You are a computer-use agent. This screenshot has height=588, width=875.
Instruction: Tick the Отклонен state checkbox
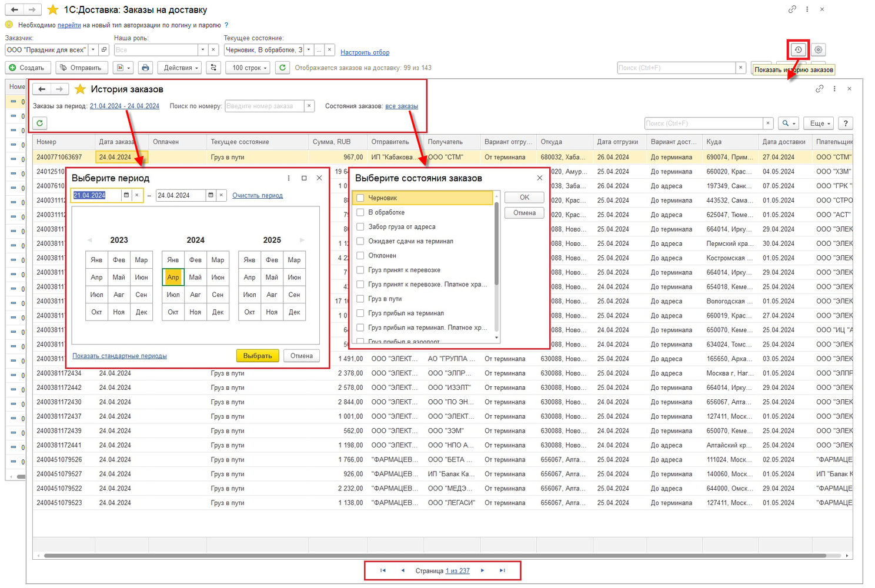coord(360,256)
